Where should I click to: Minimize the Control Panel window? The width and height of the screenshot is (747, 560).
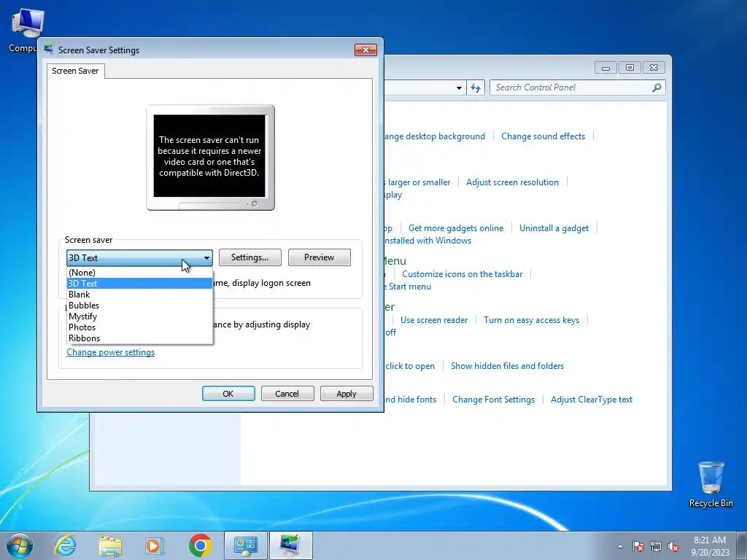(x=605, y=68)
